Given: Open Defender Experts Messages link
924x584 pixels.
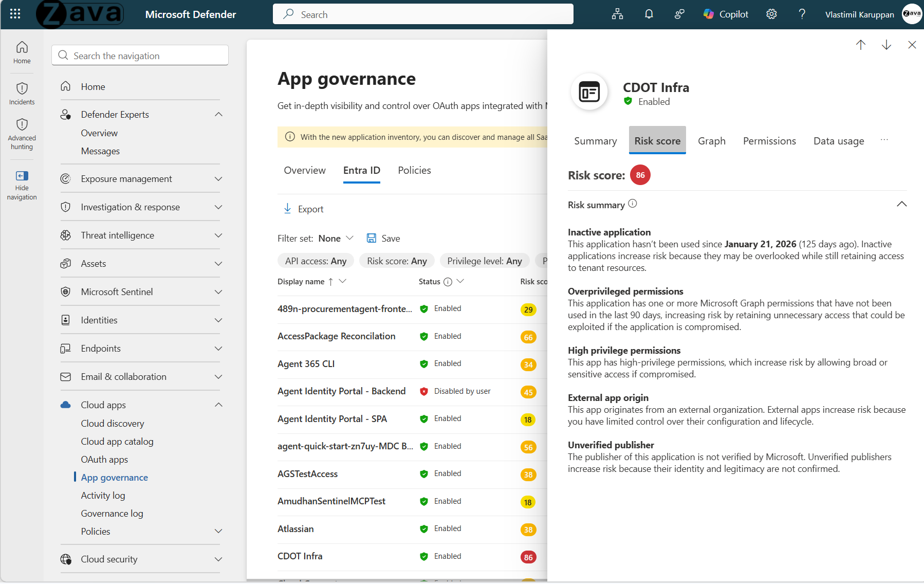Looking at the screenshot, I should pos(100,151).
